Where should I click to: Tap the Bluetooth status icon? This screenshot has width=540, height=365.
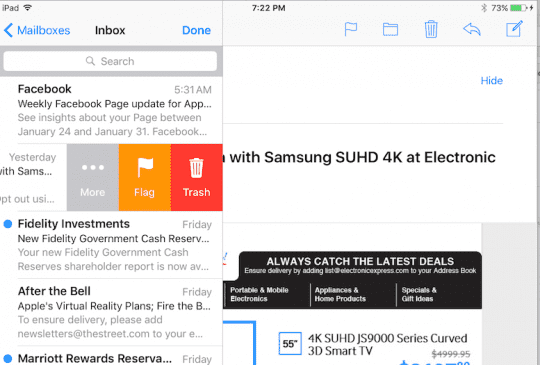point(484,8)
